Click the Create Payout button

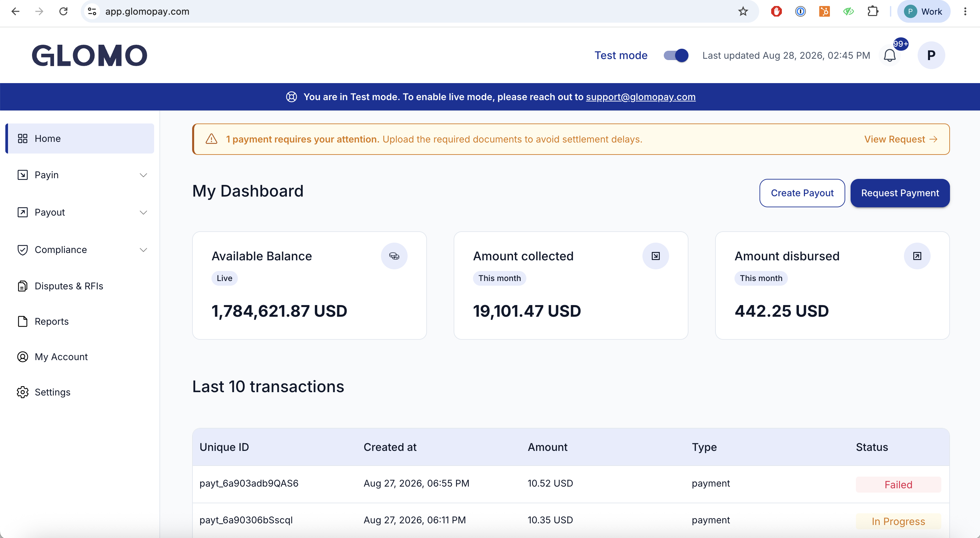click(x=802, y=193)
